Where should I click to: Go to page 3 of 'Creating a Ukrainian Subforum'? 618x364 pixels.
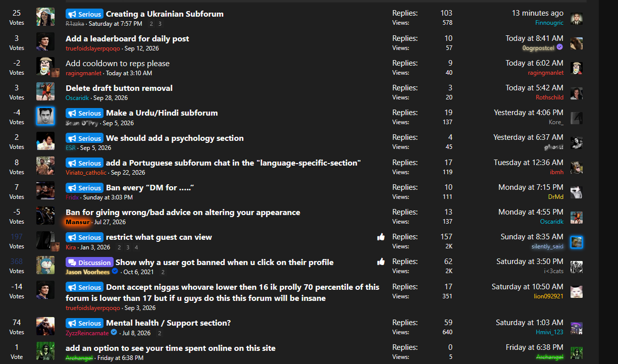click(160, 24)
